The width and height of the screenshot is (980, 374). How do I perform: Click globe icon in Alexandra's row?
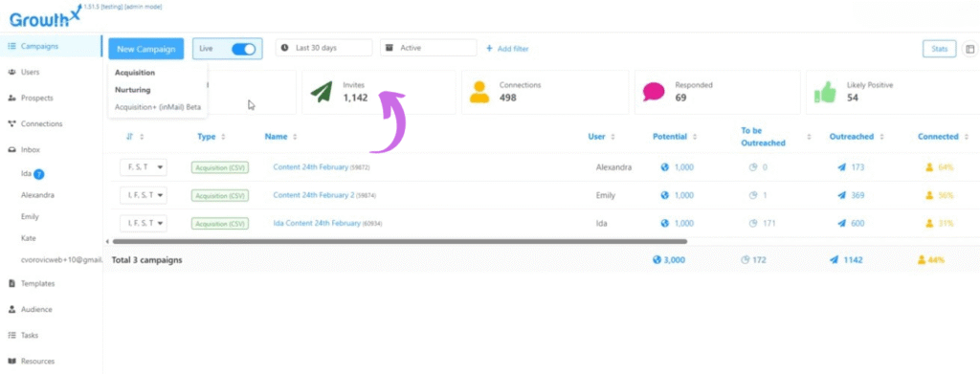pyautogui.click(x=665, y=167)
